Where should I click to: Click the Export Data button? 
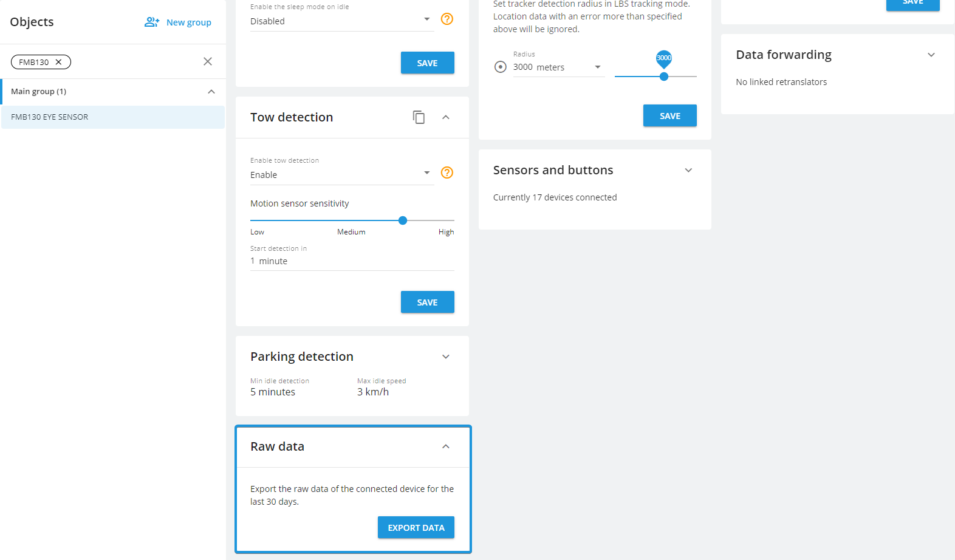point(416,527)
